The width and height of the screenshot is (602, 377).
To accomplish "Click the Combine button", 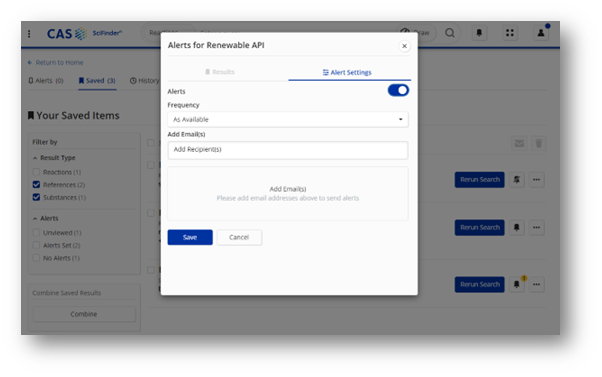I will [x=84, y=314].
